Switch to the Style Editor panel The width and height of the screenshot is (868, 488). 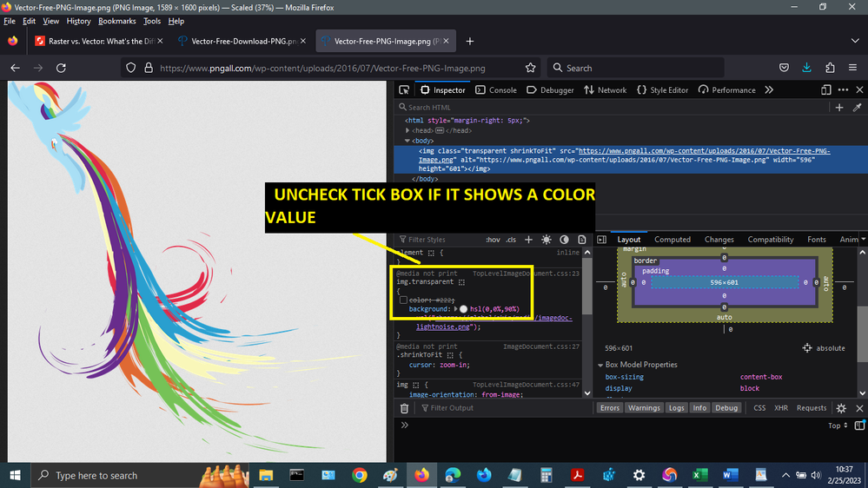(x=663, y=90)
